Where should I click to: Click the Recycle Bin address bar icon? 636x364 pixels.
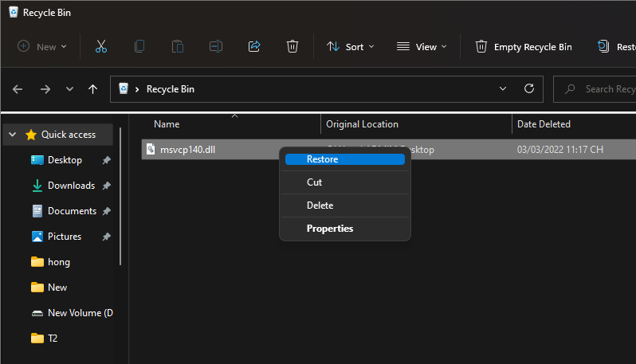click(124, 88)
